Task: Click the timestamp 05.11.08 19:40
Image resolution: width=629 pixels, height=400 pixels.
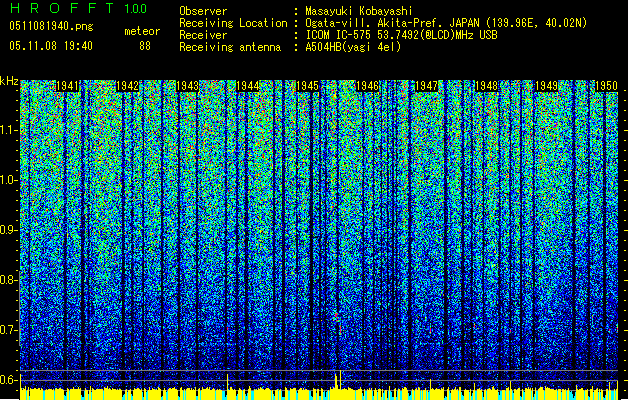Action: click(x=51, y=46)
